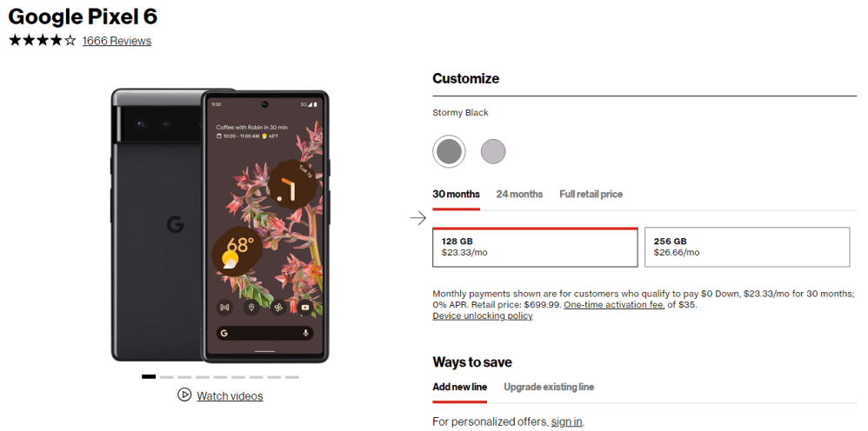868x431 pixels.
Task: Select the Add new line tab
Action: pos(459,387)
